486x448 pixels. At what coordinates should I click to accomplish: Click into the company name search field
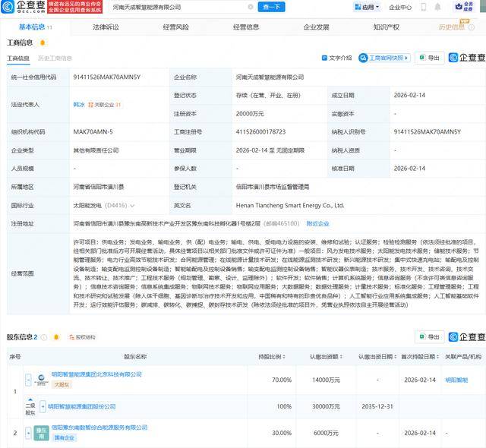[x=175, y=8]
